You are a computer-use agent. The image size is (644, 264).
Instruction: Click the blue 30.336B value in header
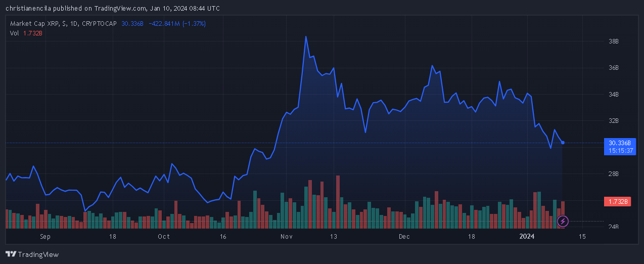pyautogui.click(x=132, y=24)
